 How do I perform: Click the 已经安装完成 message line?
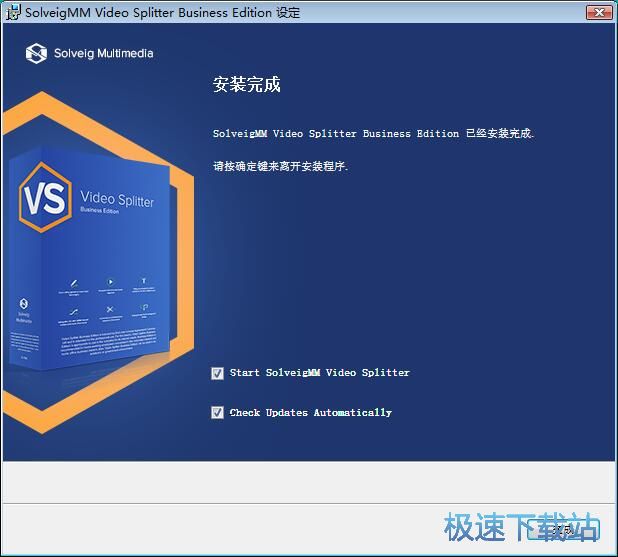(373, 134)
